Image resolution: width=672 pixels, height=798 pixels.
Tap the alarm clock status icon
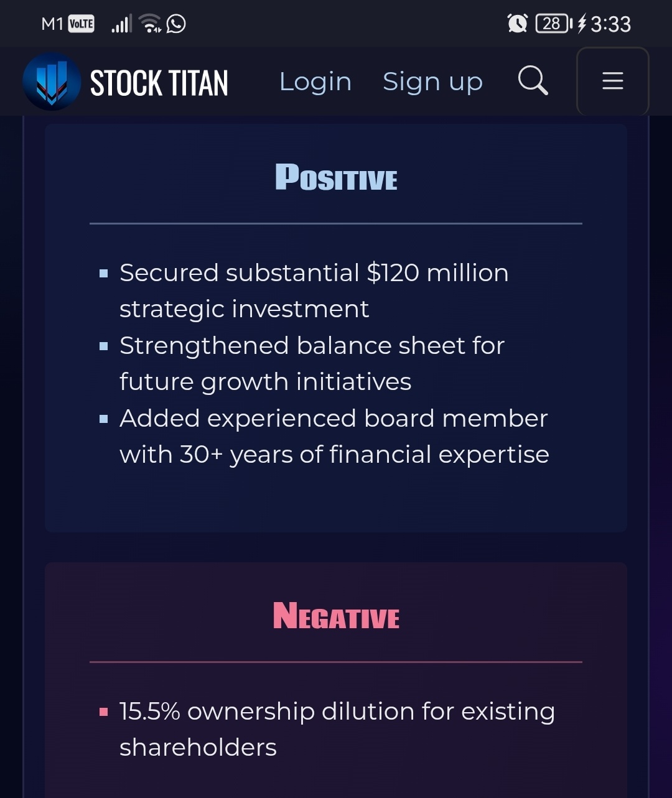(x=517, y=24)
